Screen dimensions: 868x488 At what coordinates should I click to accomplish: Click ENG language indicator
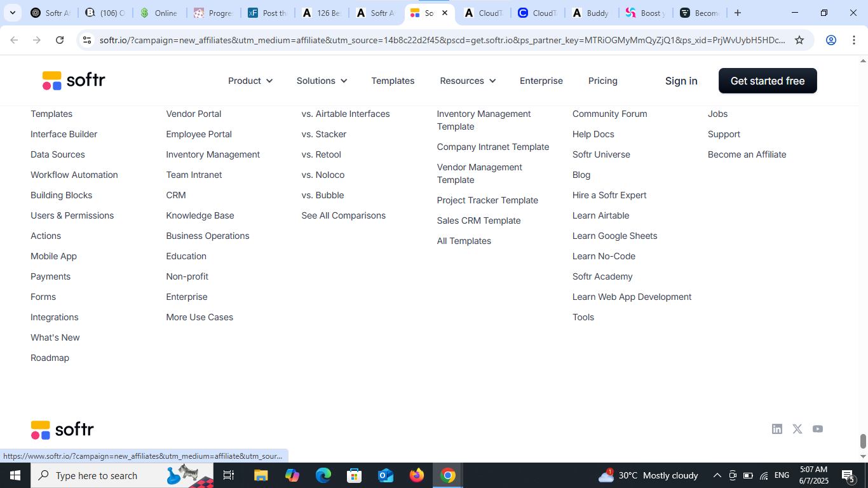(x=782, y=475)
